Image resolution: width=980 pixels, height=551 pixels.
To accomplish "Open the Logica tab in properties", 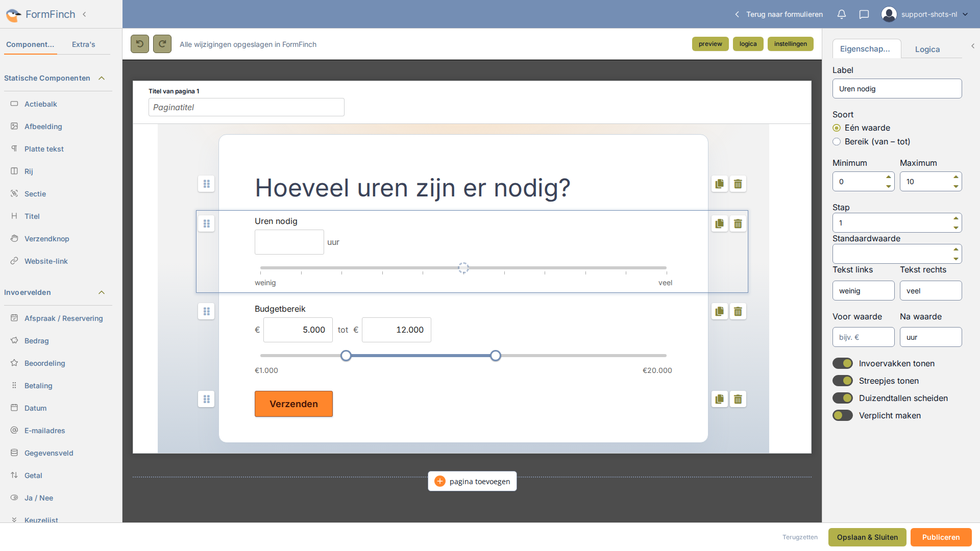I will tap(927, 49).
